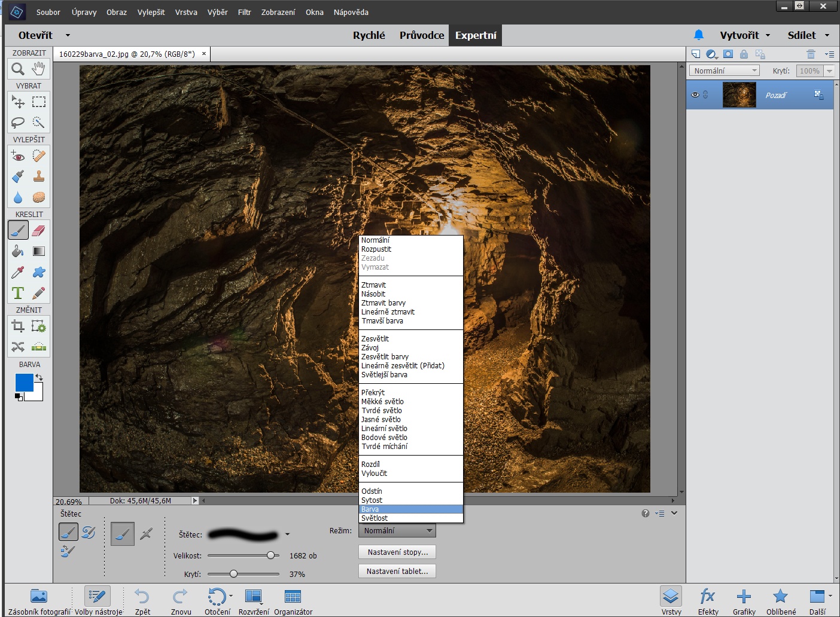Toggle airbrush mode in brush options
The image size is (840, 617).
click(x=146, y=534)
